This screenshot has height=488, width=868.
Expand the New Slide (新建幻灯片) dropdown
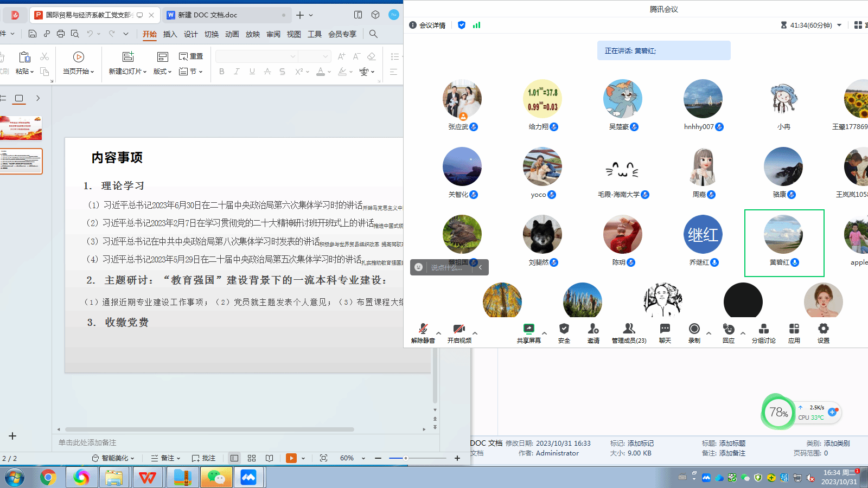point(144,72)
